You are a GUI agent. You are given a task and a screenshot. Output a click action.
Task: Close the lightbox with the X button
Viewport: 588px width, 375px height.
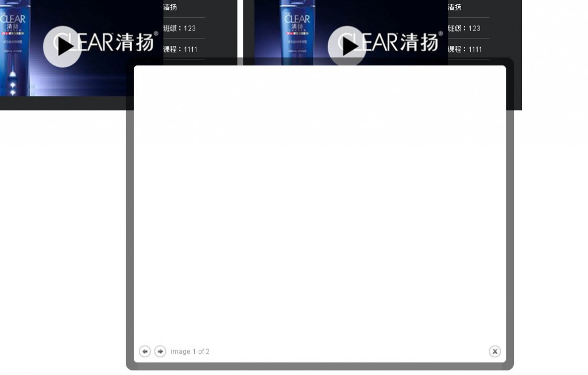click(494, 351)
